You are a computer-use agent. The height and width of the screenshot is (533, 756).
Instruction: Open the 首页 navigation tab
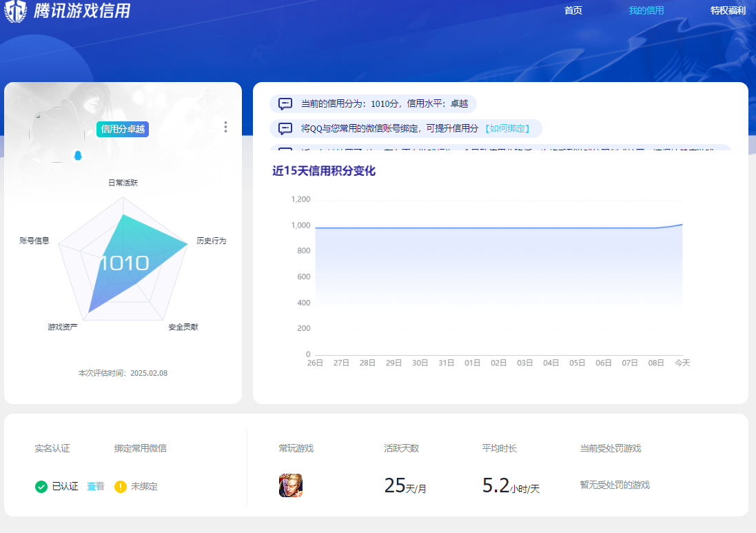pos(573,10)
